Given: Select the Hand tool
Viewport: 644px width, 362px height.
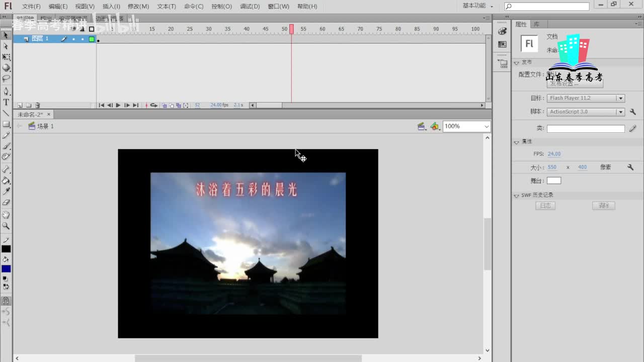Looking at the screenshot, I should point(6,215).
